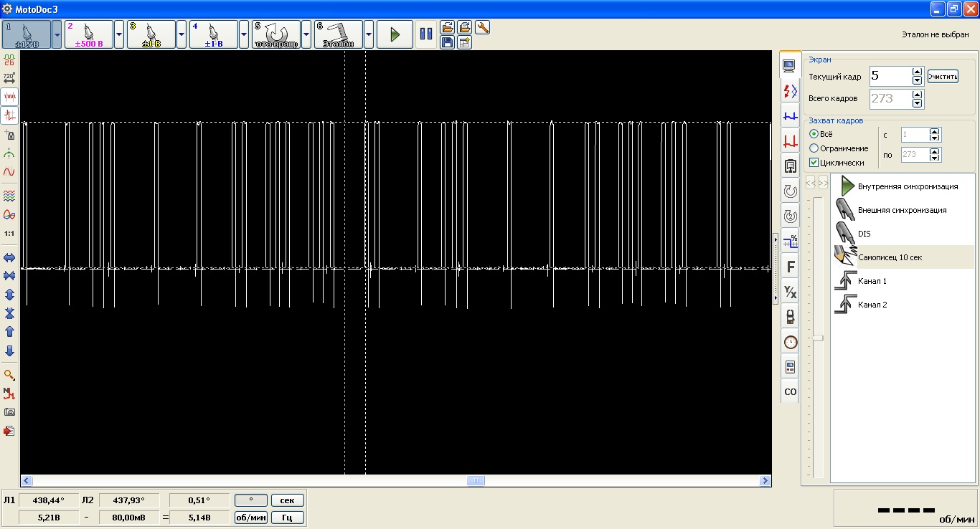Viewport: 980px width, 529px height.
Task: Shift waveform up with blue up arrow
Action: (9, 332)
